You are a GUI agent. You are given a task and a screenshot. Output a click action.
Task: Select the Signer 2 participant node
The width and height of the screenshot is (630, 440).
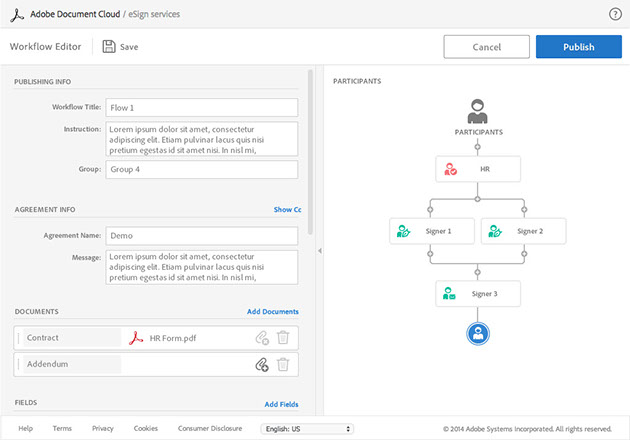pos(522,231)
